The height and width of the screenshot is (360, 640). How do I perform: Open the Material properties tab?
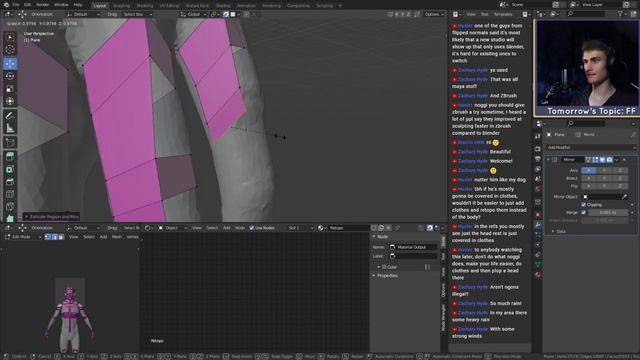point(538,275)
